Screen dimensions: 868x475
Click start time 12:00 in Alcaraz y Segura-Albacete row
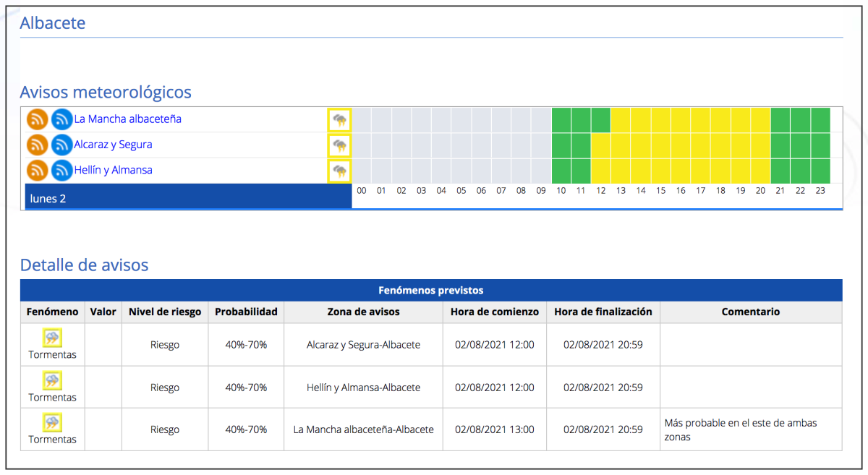495,345
